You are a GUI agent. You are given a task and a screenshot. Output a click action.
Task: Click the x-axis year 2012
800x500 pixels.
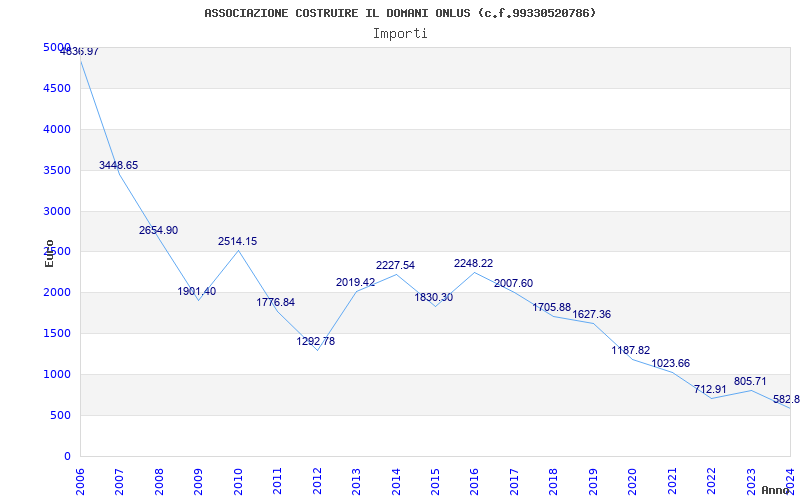coord(317,481)
